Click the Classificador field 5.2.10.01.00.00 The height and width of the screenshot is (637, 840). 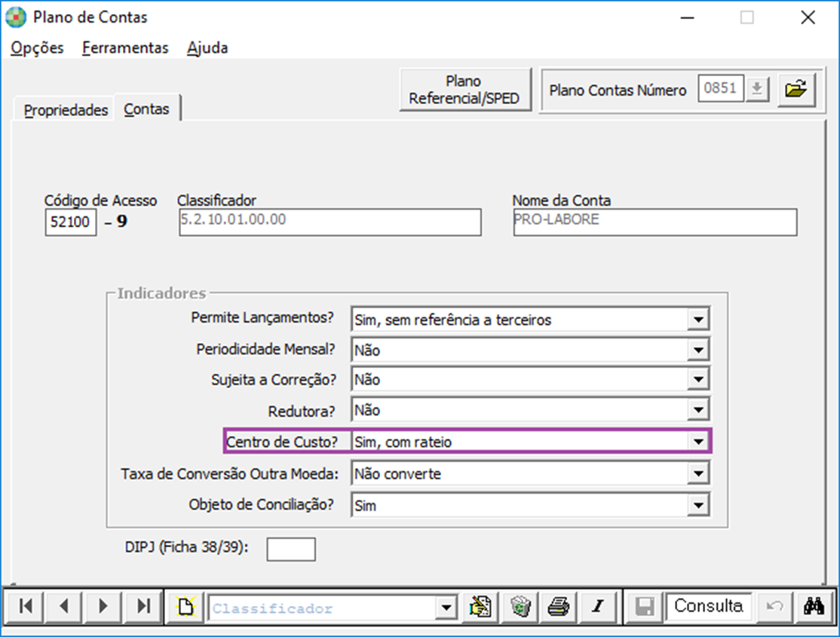(x=330, y=222)
